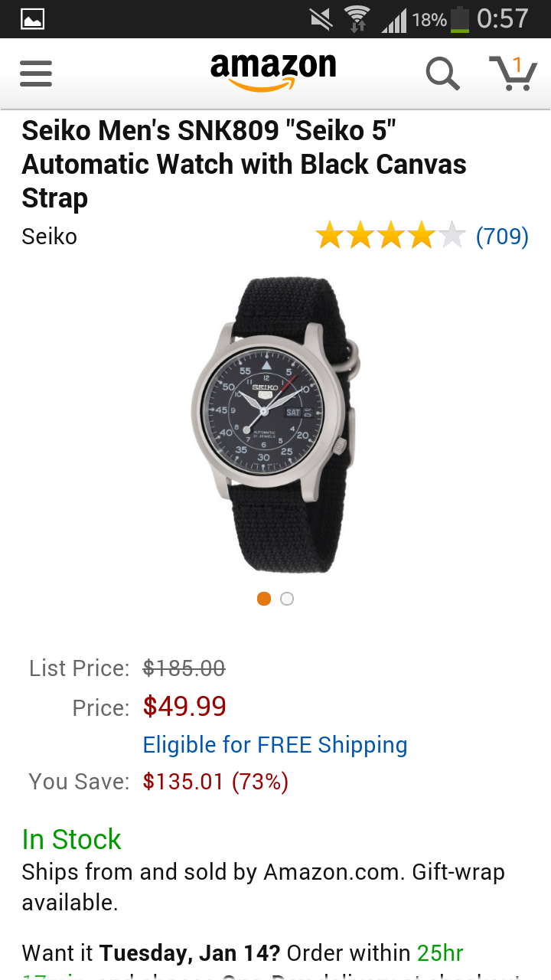Tap the star rating icons
Screen dimensions: 551x980
[390, 237]
